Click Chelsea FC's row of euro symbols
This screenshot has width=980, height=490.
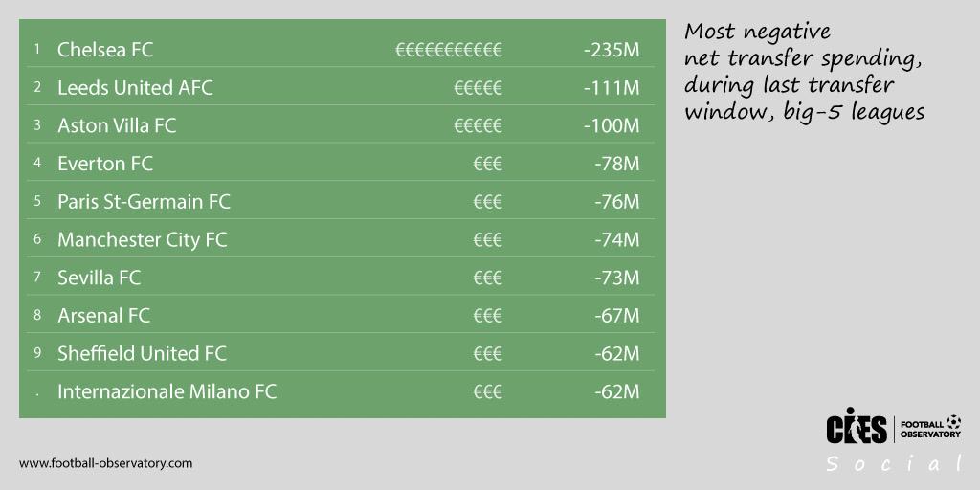coord(449,50)
